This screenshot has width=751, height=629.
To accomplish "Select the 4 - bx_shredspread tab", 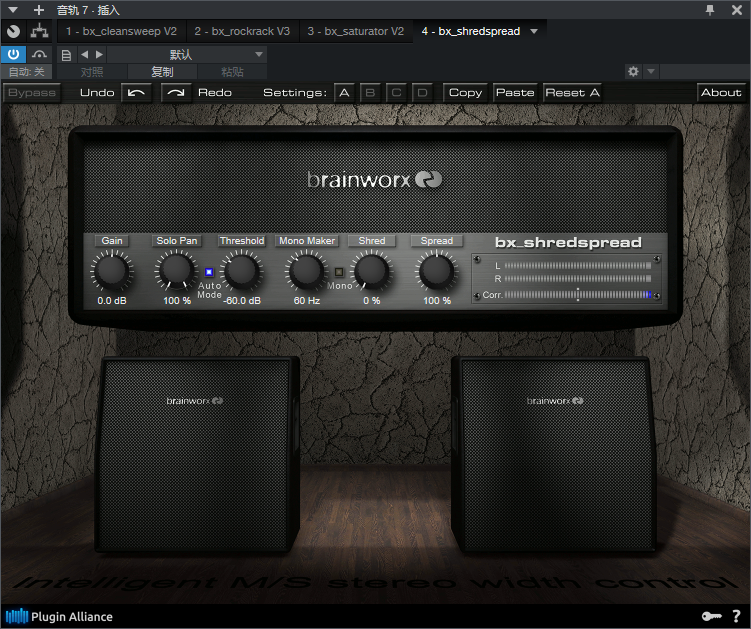I will [470, 31].
